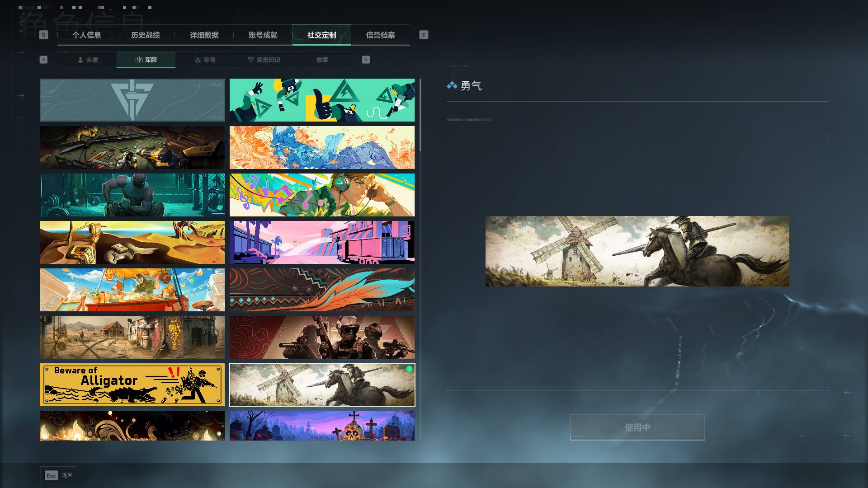The image size is (868, 488).
Task: Click the blue rarity icon beside 勇气
Action: 452,85
